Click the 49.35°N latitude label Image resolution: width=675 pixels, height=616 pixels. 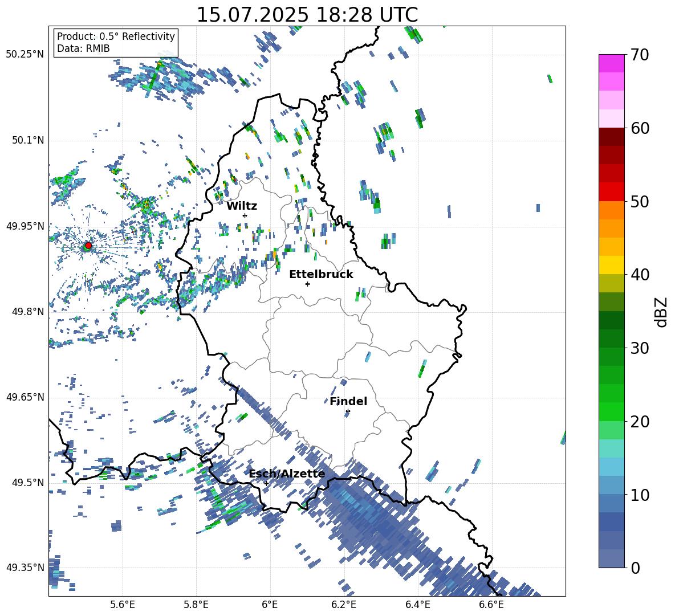(25, 568)
